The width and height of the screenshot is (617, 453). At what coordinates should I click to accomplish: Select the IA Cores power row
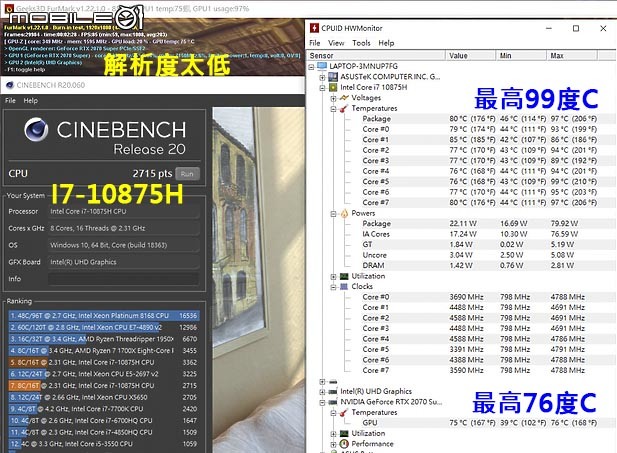(x=479, y=234)
